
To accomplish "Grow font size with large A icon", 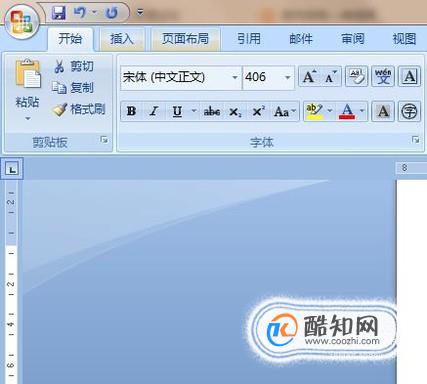I will coord(309,77).
